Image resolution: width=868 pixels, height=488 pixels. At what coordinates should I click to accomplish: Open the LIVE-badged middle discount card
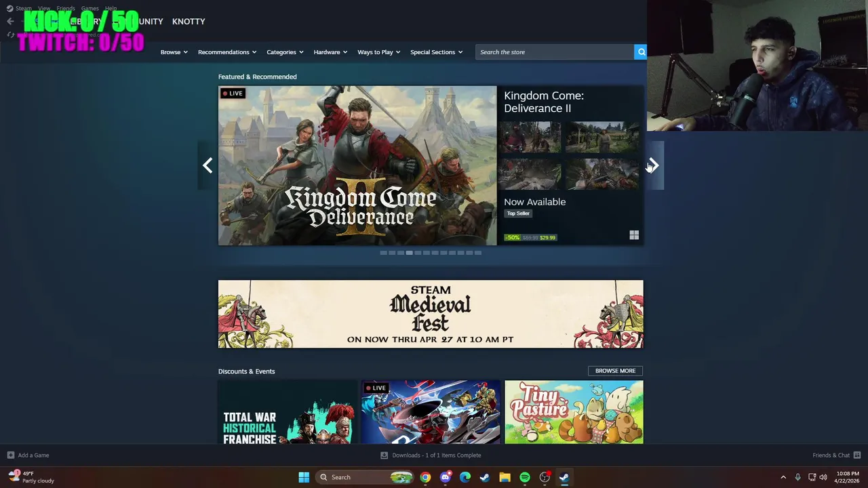click(x=431, y=412)
